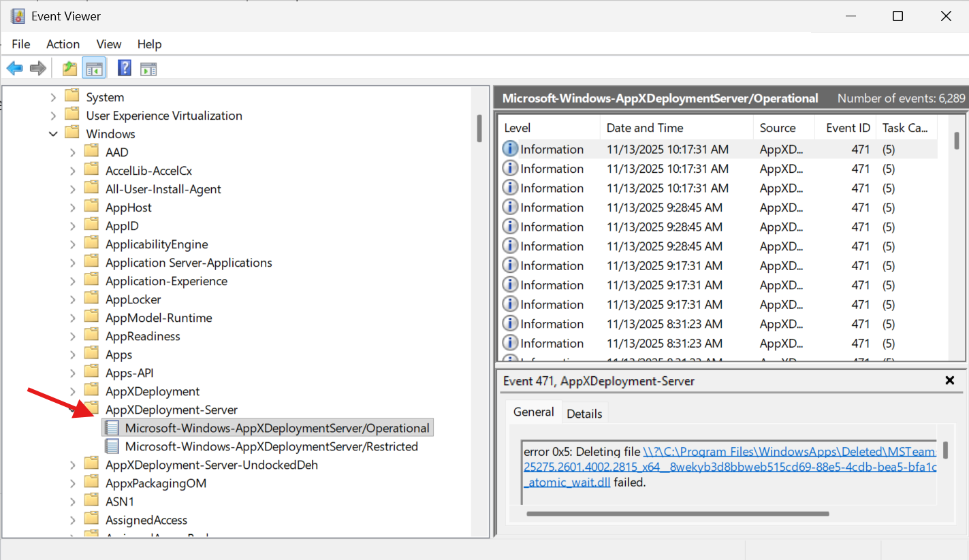Viewport: 969px width, 560px height.
Task: Click the Event Viewer title bar icon
Action: [x=16, y=15]
